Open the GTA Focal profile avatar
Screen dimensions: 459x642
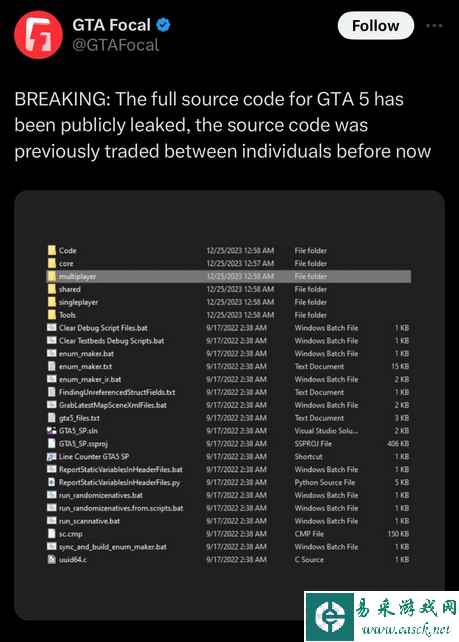click(x=38, y=35)
